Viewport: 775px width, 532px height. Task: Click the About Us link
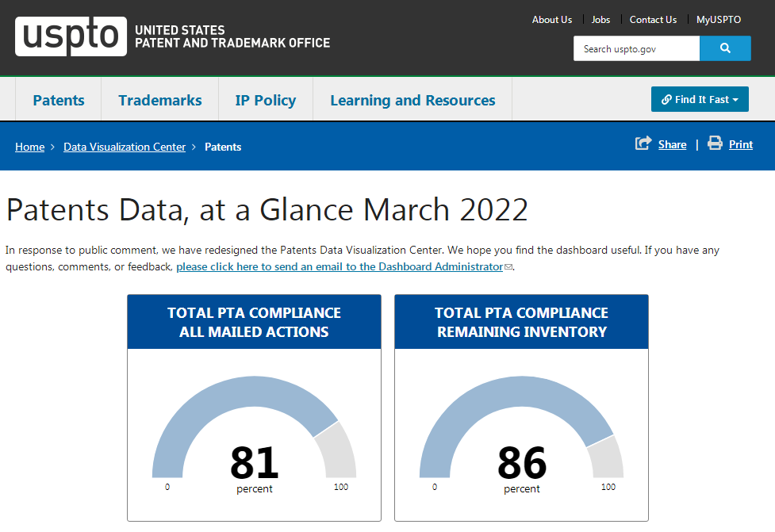[x=551, y=20]
